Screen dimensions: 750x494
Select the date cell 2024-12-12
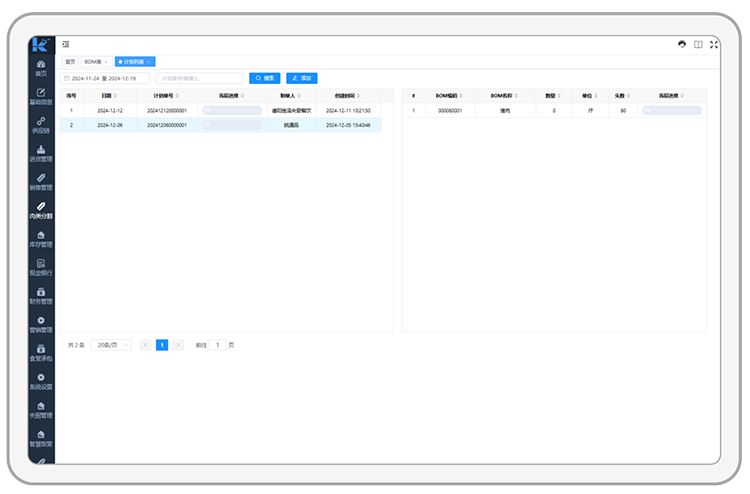click(x=110, y=110)
